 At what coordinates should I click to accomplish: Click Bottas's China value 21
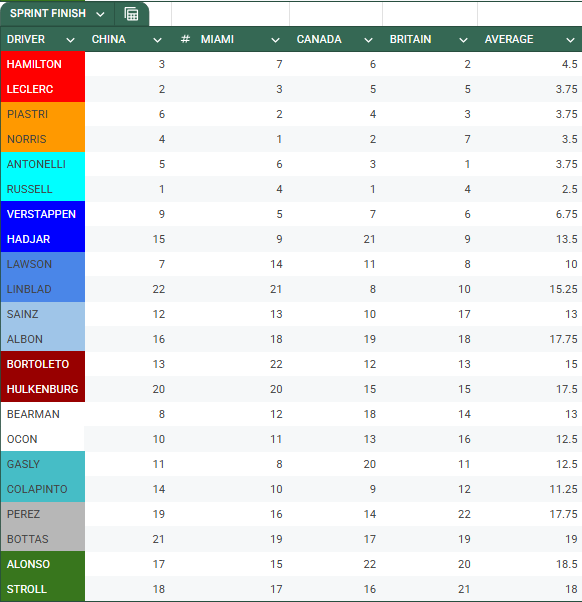pyautogui.click(x=159, y=539)
